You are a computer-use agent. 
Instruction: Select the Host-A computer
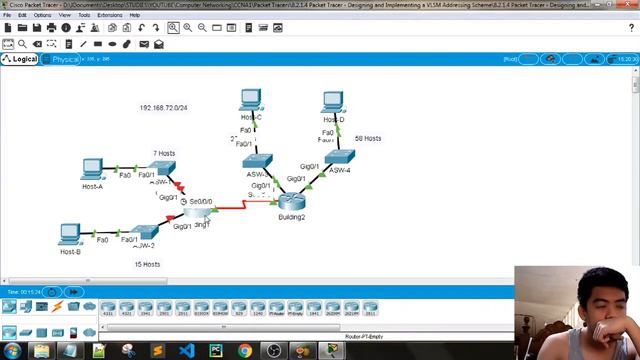(93, 169)
